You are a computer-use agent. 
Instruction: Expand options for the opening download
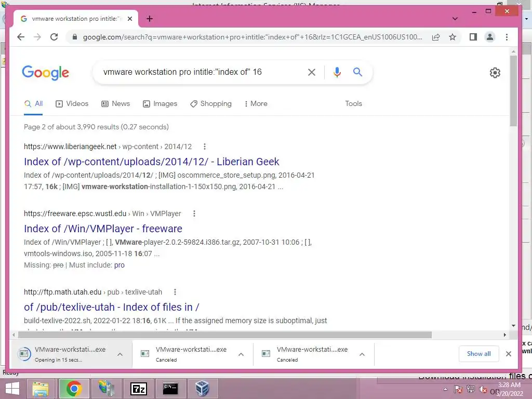tap(120, 354)
